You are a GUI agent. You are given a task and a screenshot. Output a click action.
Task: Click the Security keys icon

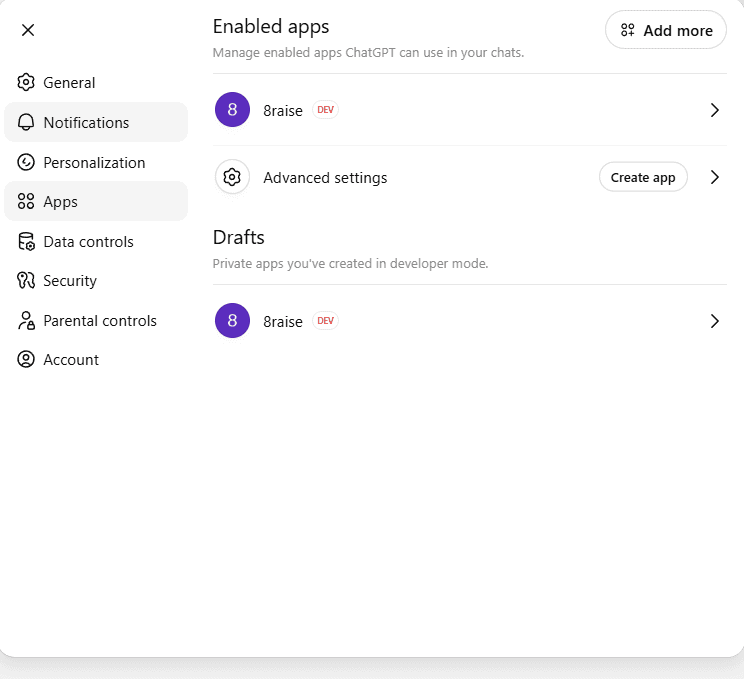pyautogui.click(x=26, y=280)
